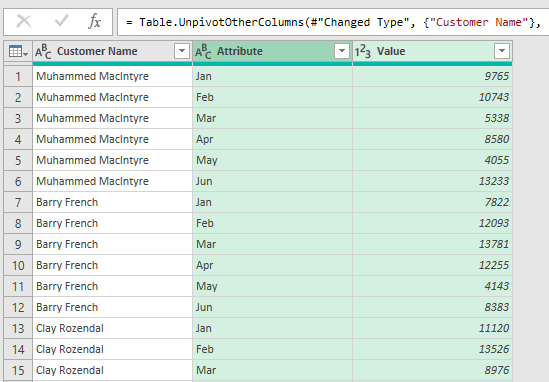549x382 pixels.
Task: Click Barry French cell in row 7
Action: 112,202
